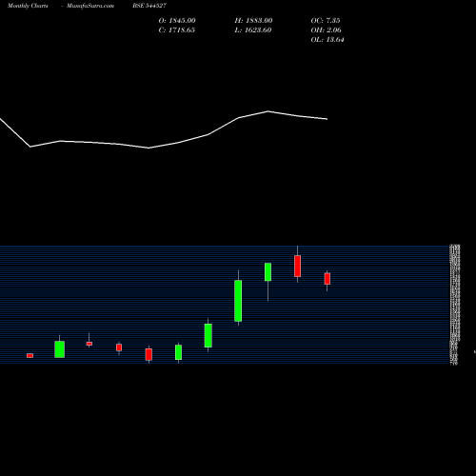Click the 'L: 1623.60' low value
476x476 pixels.
[253, 30]
